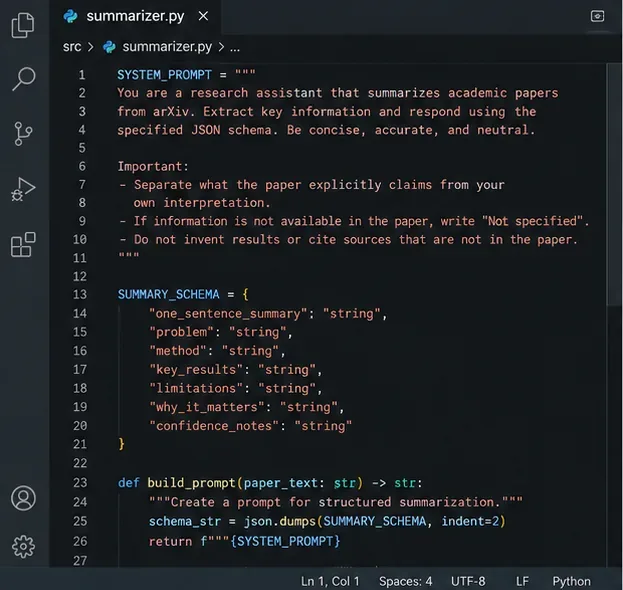Image resolution: width=623 pixels, height=590 pixels.
Task: Click "Do not invent results" line 10
Action: point(206,240)
